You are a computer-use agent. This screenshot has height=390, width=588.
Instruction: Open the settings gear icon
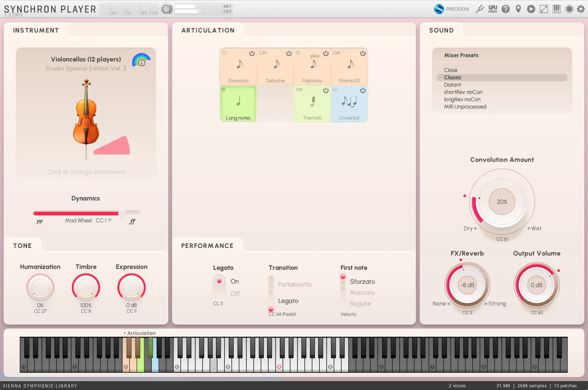point(581,9)
